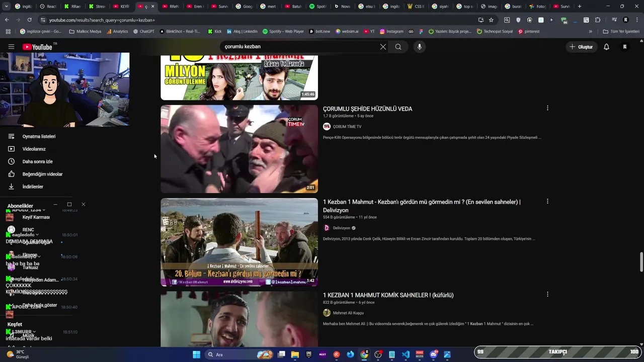Open Discord from the taskbar
The image size is (644, 362).
click(433, 354)
